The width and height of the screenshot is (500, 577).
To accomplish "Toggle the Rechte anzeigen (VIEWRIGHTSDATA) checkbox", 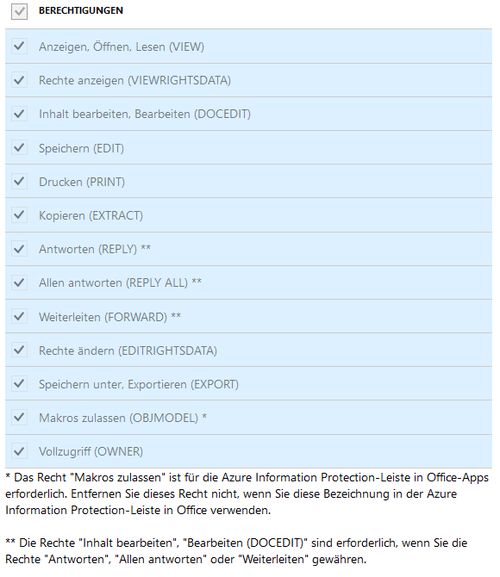I will pyautogui.click(x=19, y=80).
